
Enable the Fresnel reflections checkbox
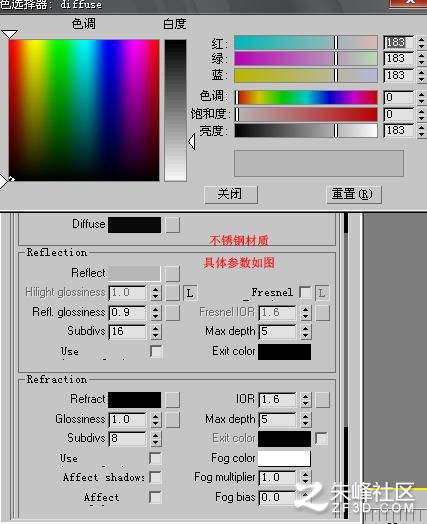[x=305, y=292]
